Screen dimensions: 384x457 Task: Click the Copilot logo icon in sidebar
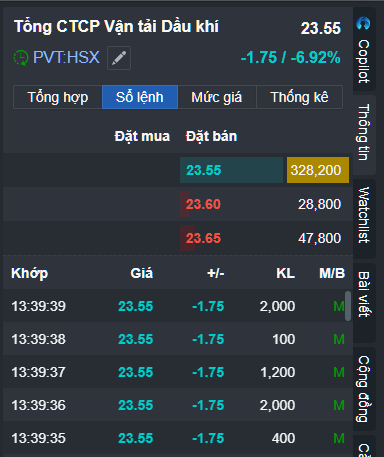click(x=363, y=23)
